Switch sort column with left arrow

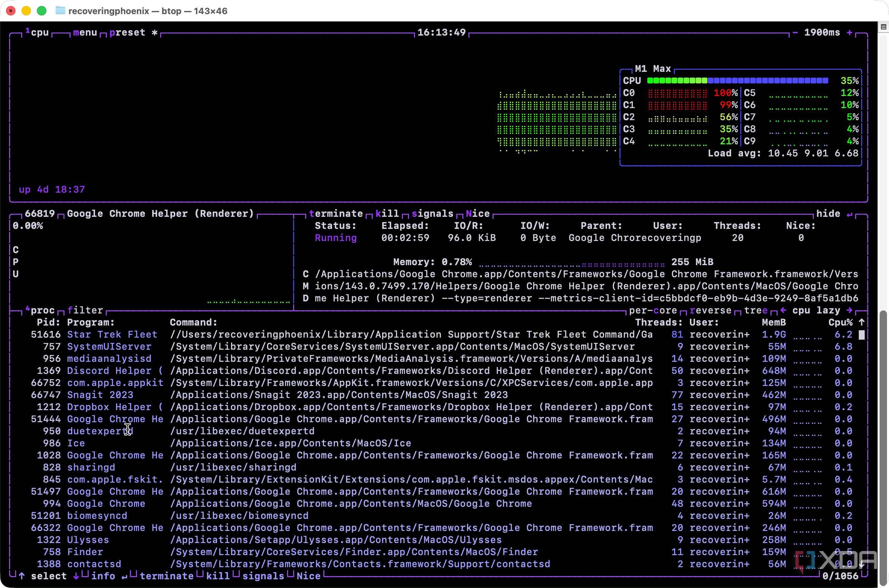[783, 310]
